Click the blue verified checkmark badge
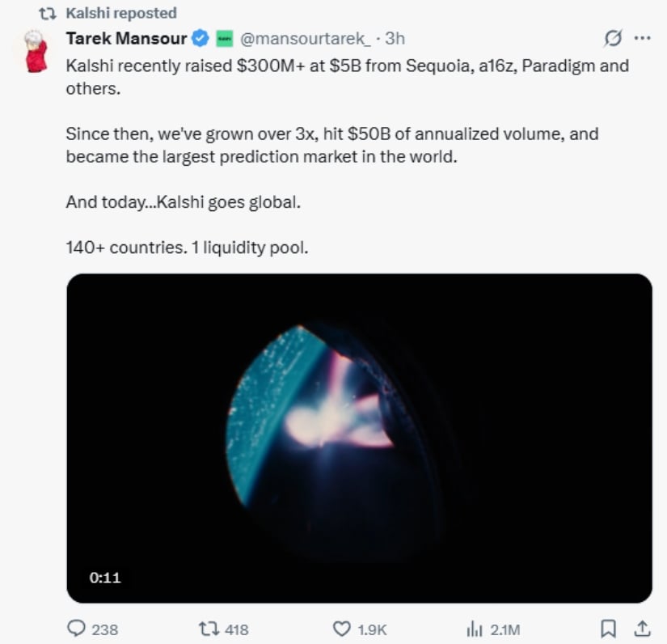The height and width of the screenshot is (644, 667). click(x=201, y=38)
